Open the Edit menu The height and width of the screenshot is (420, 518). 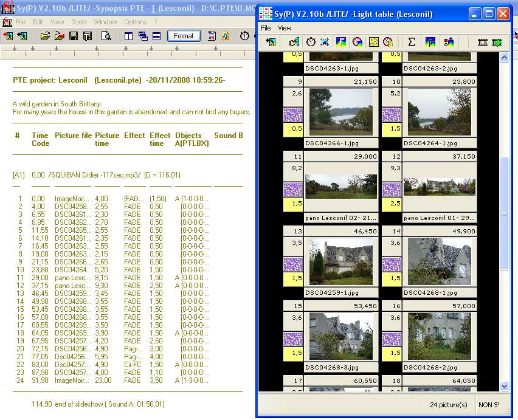pyautogui.click(x=38, y=22)
